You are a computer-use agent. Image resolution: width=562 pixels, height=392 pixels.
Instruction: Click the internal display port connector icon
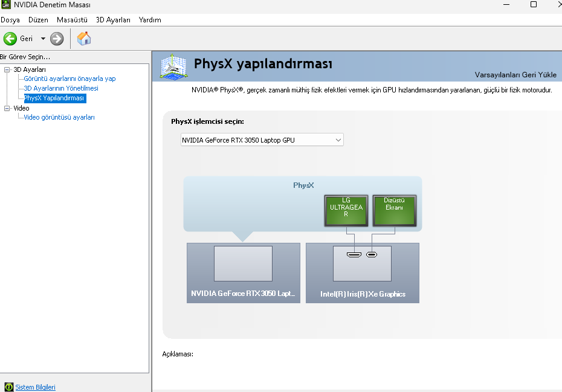click(372, 255)
